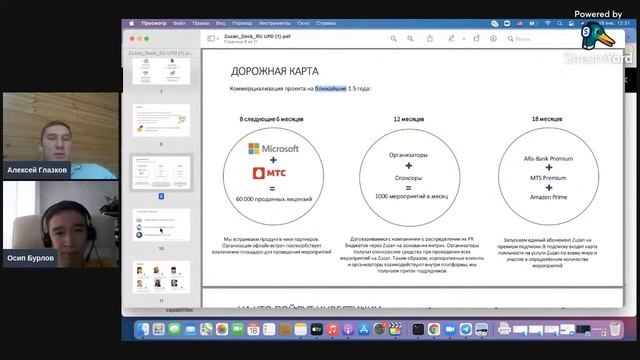Open the Просмотр application menu
640x360 pixels.
coord(154,23)
